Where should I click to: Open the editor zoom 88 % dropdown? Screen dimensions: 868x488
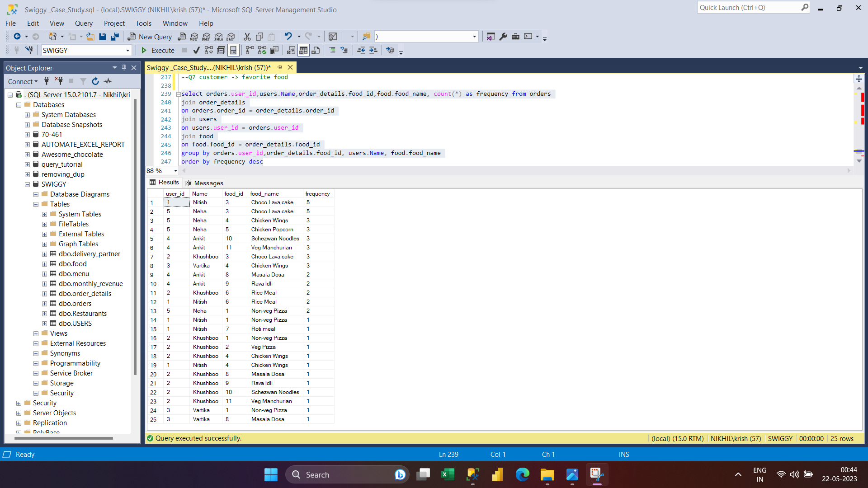click(175, 171)
